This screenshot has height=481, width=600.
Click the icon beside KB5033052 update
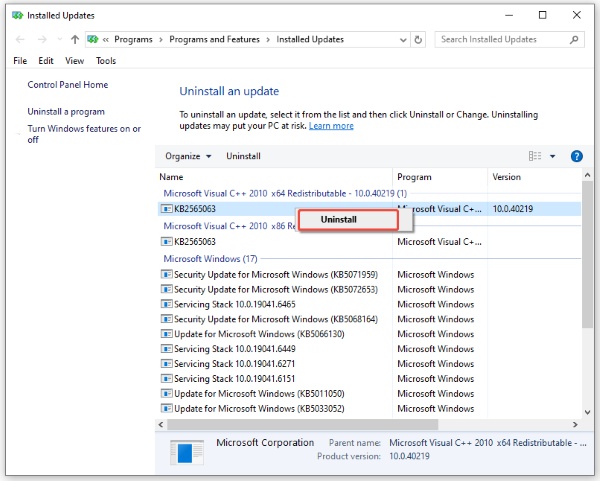pyautogui.click(x=166, y=408)
